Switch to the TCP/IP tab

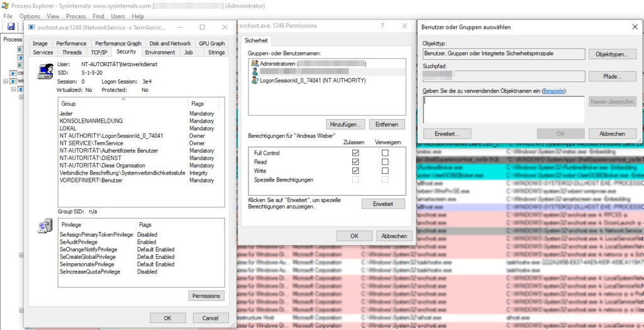point(99,52)
